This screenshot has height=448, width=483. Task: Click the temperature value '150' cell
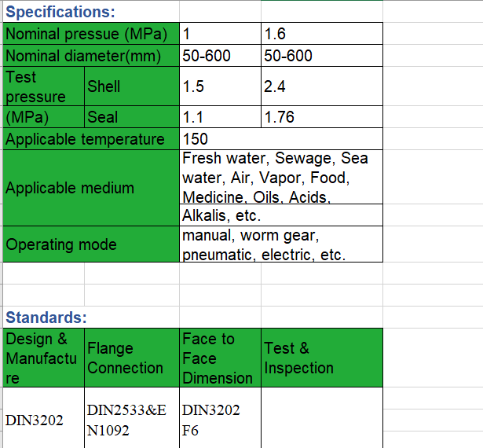[281, 139]
